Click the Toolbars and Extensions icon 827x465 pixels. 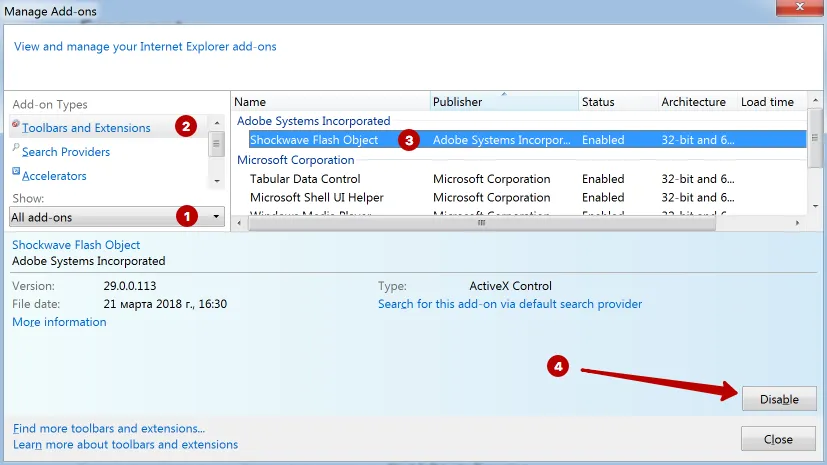(x=16, y=124)
